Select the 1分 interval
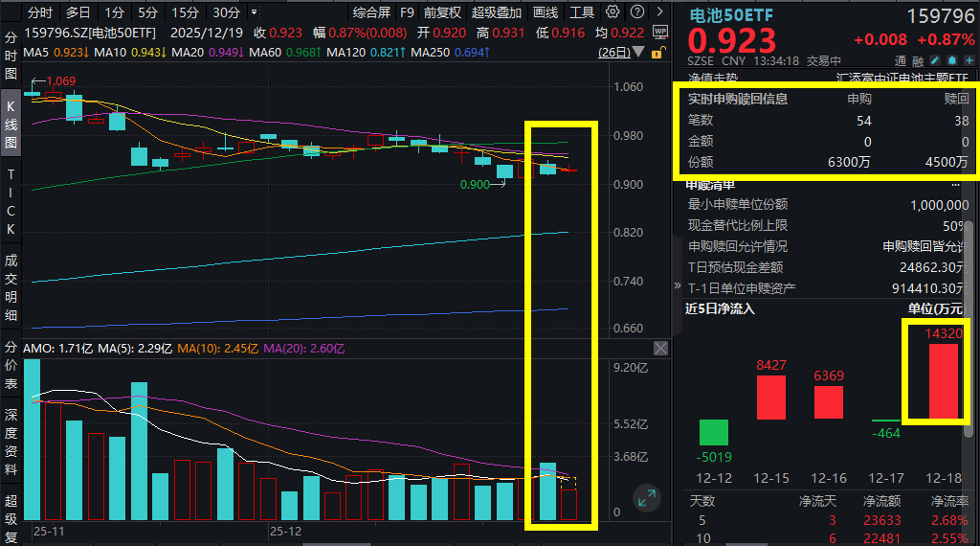Viewport: 980px width, 546px height. 114,12
